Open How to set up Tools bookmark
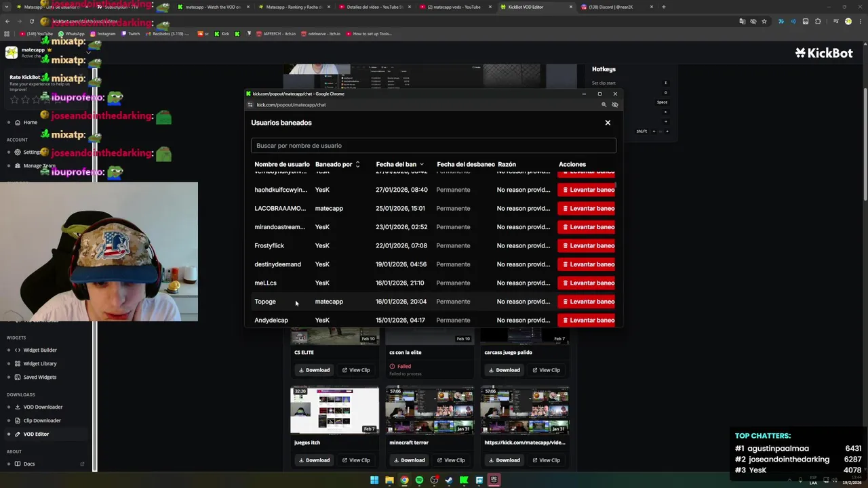Screen dimensions: 868x488 [x=369, y=33]
